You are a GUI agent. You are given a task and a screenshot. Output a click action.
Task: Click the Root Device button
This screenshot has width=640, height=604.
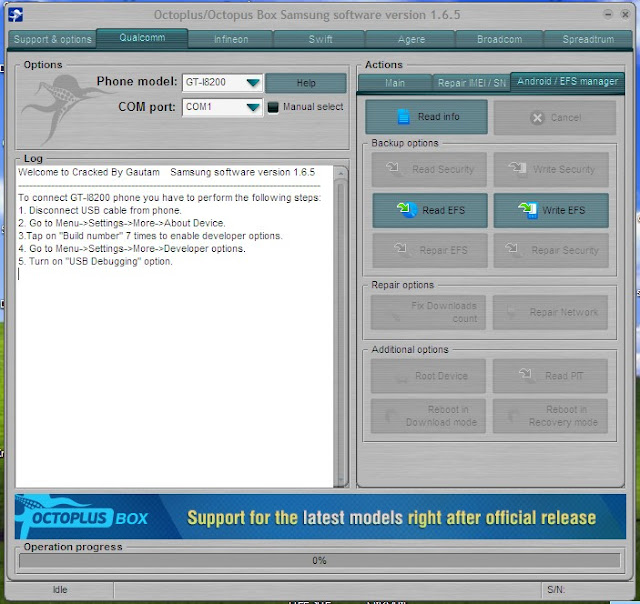428,376
